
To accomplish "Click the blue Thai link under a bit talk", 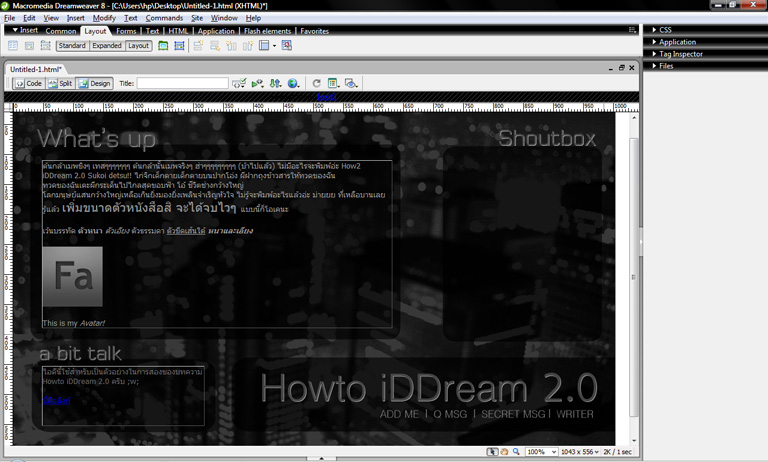I will click(x=57, y=401).
